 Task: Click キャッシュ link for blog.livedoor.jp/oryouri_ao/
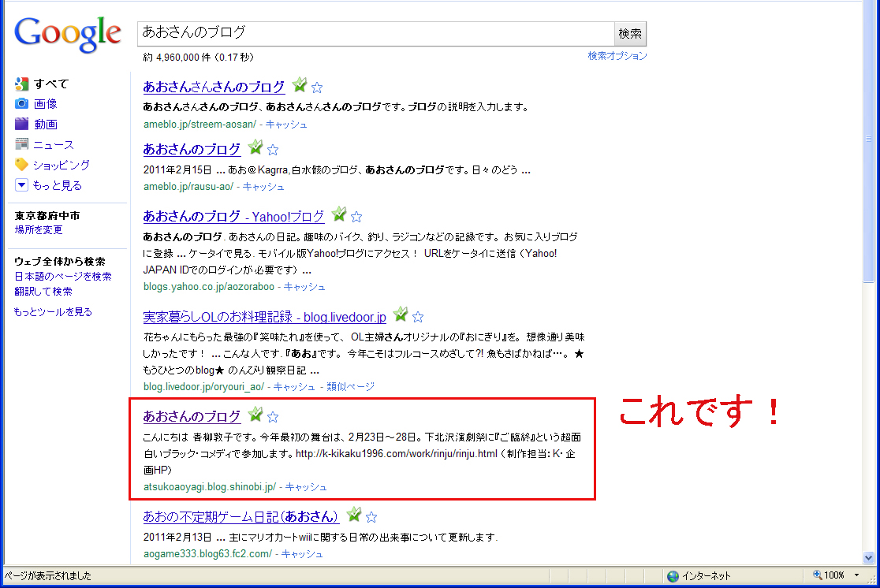click(294, 386)
